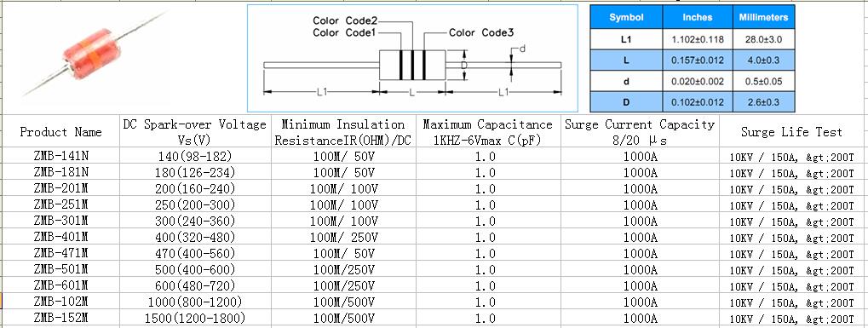The image size is (868, 328).
Task: Select DC Spark-over Voltage header cell
Action: 194,132
